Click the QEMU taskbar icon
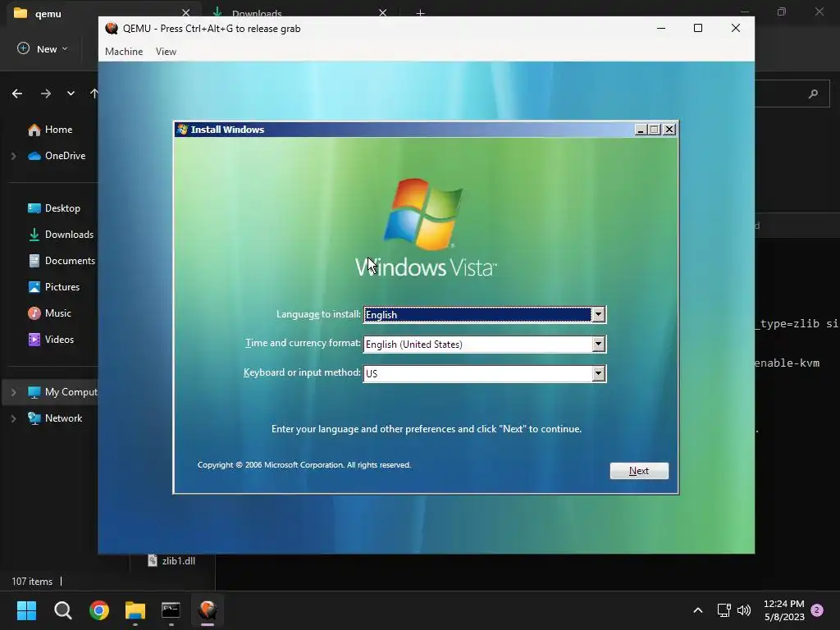840x630 pixels. pyautogui.click(x=208, y=610)
